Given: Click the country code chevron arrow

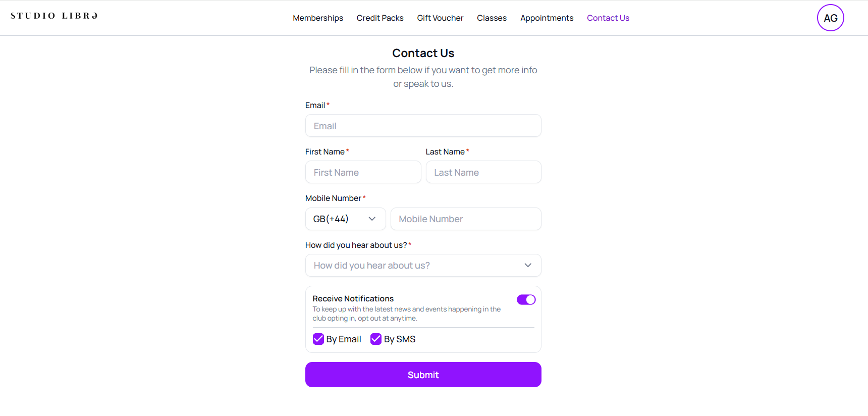Looking at the screenshot, I should pyautogui.click(x=372, y=219).
